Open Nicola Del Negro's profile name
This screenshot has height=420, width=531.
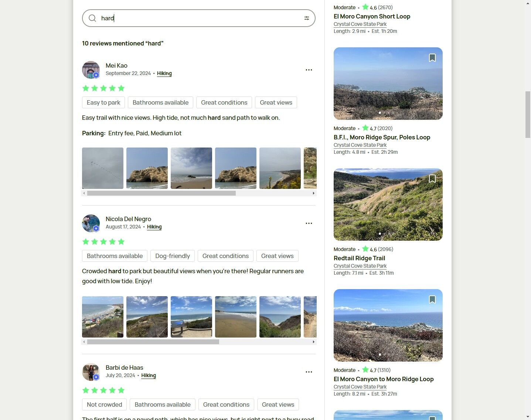click(x=128, y=219)
